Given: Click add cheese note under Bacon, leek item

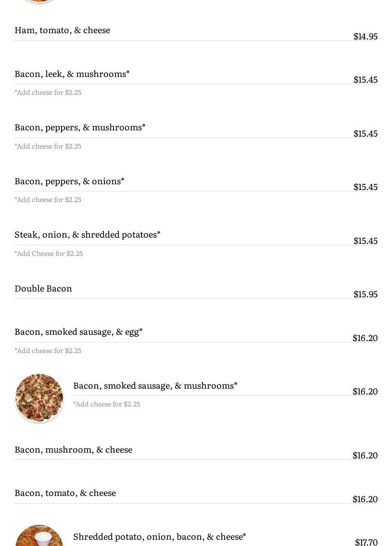Looking at the screenshot, I should click(48, 92).
